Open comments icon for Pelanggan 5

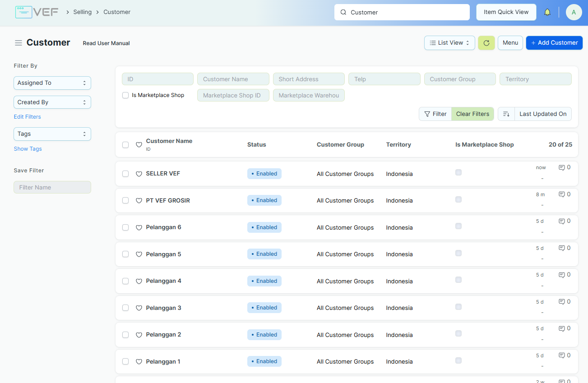coord(562,248)
